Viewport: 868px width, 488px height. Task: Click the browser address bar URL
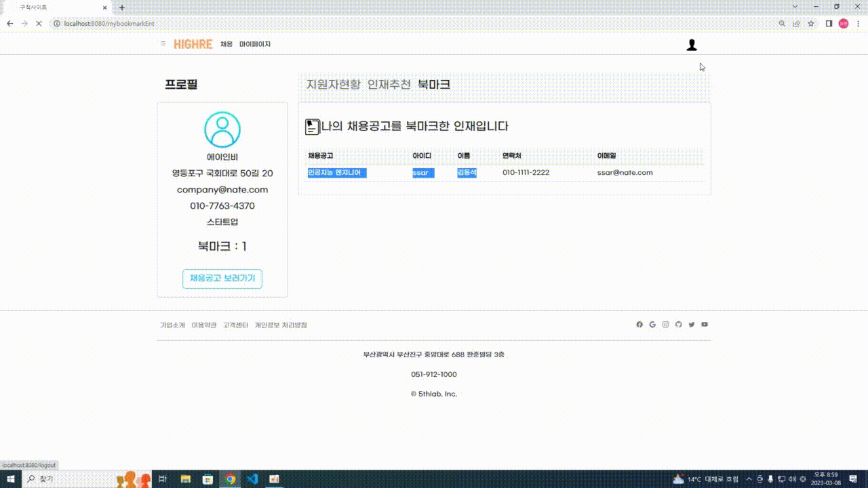(x=109, y=23)
